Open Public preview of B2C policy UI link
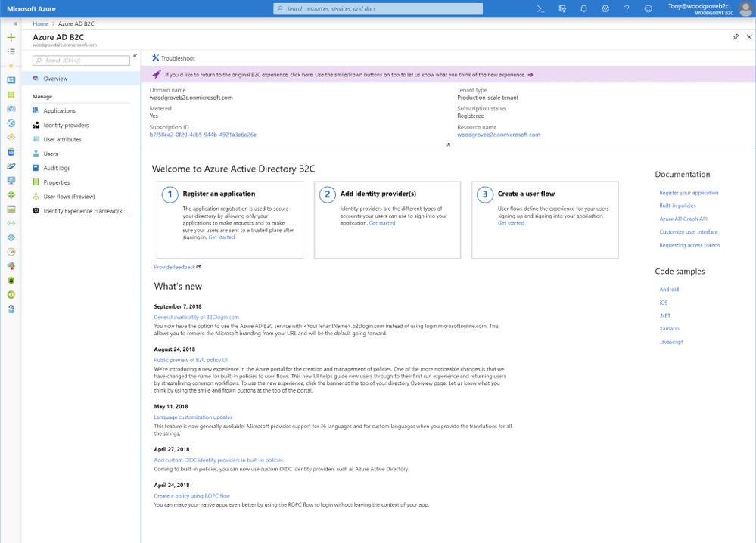 tap(191, 360)
